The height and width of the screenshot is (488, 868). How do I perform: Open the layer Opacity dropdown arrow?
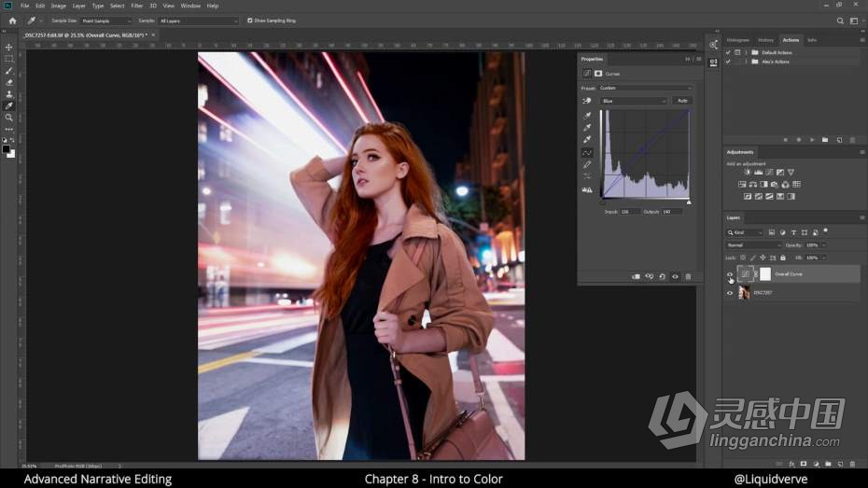824,245
